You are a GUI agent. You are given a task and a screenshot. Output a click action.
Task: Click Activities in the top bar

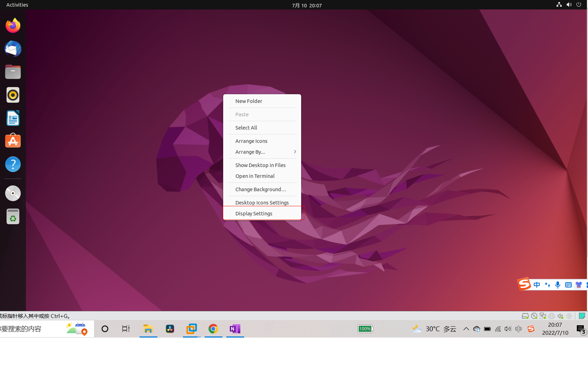tap(17, 5)
